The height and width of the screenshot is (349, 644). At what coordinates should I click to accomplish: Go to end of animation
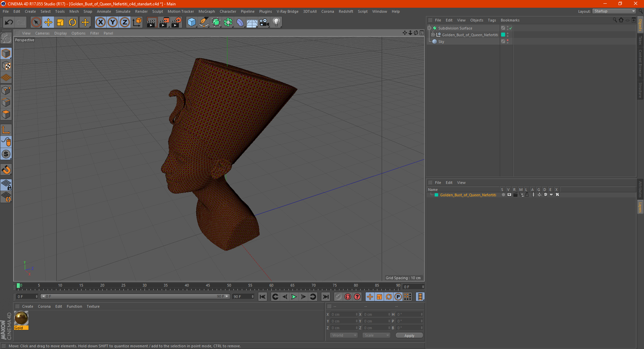coord(325,297)
